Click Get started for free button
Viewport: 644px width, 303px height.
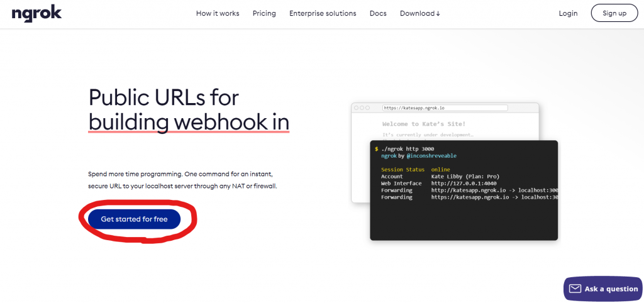[x=135, y=219]
